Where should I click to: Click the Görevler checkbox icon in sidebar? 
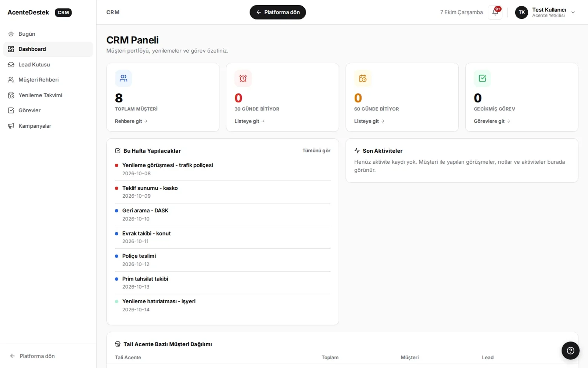pyautogui.click(x=11, y=110)
